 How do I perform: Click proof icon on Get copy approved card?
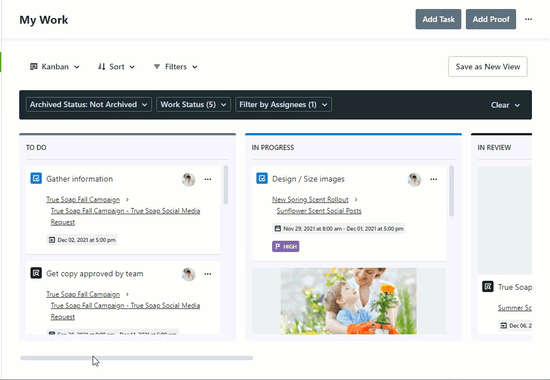pos(36,273)
